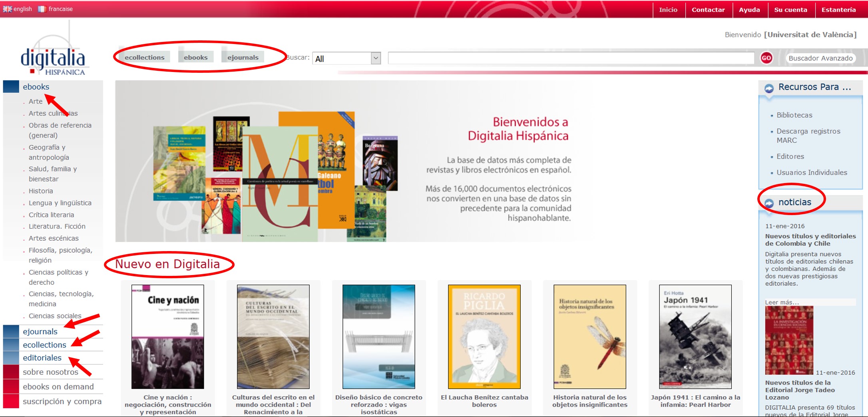
Task: Open suscripción y compra page
Action: pos(62,401)
